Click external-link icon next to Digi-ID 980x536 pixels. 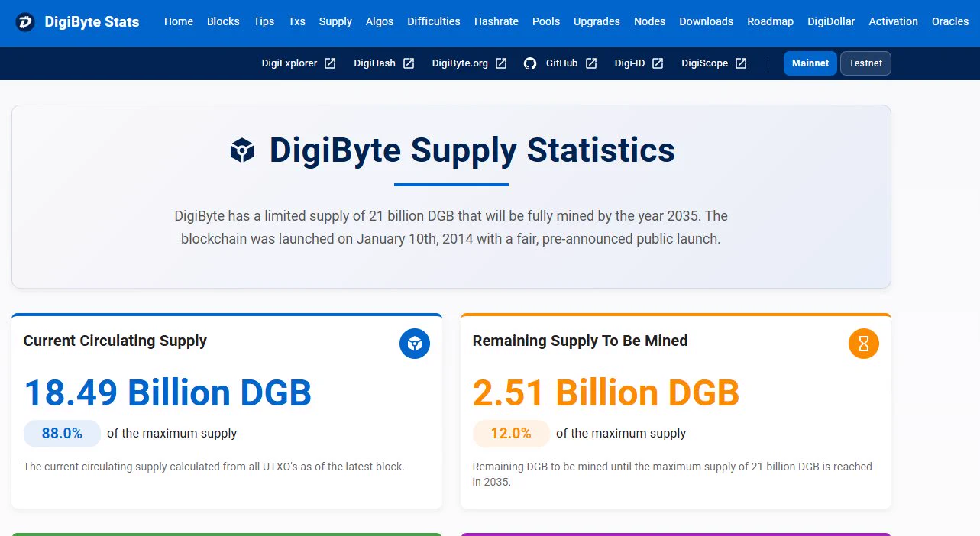658,63
